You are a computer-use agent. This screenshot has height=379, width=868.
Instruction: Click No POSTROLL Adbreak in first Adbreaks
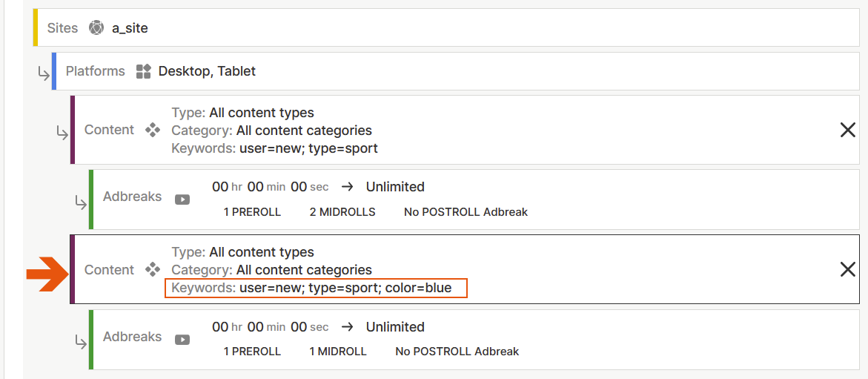(466, 212)
